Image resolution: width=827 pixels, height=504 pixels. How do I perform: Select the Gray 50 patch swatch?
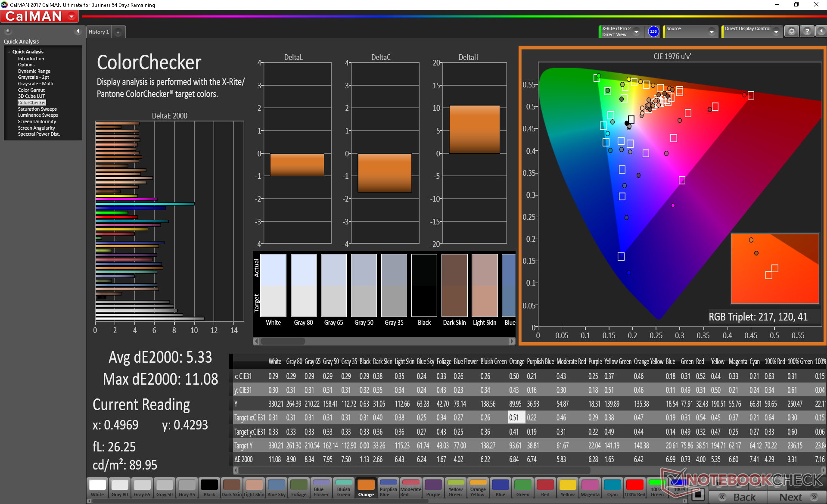(x=165, y=488)
